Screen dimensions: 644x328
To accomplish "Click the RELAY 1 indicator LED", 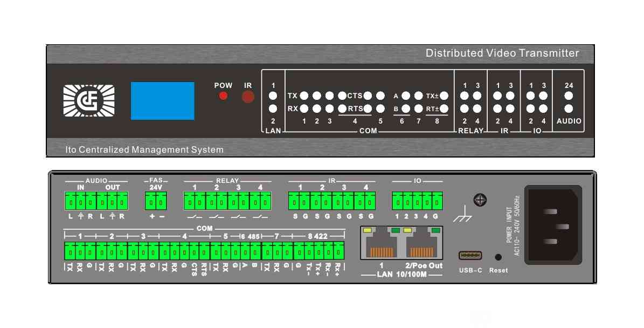I will click(465, 96).
